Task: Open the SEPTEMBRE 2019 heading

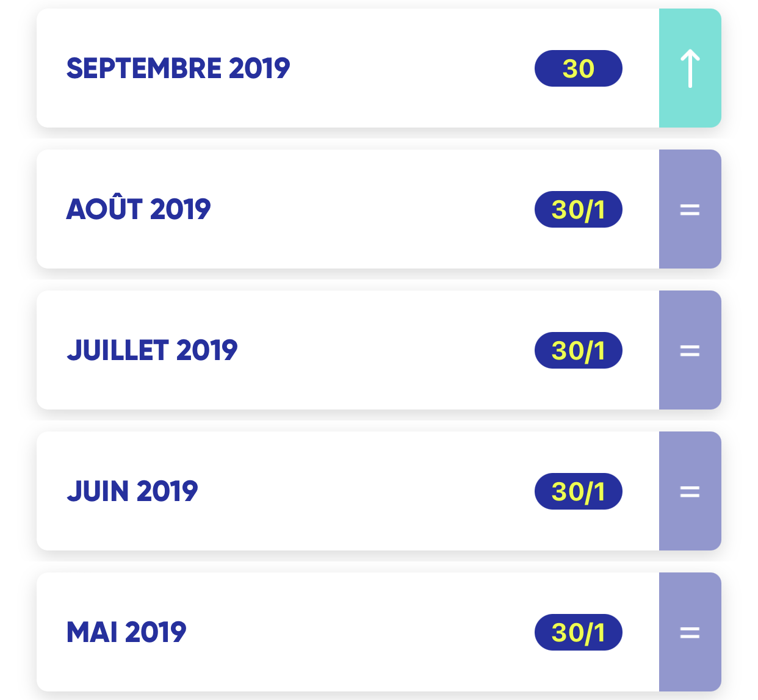Action: pyautogui.click(x=178, y=68)
